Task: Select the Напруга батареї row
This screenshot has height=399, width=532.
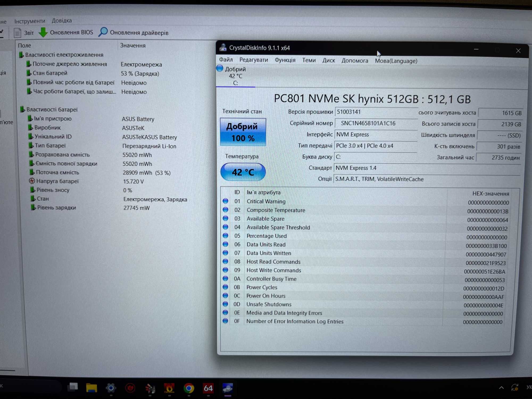Action: pyautogui.click(x=87, y=181)
